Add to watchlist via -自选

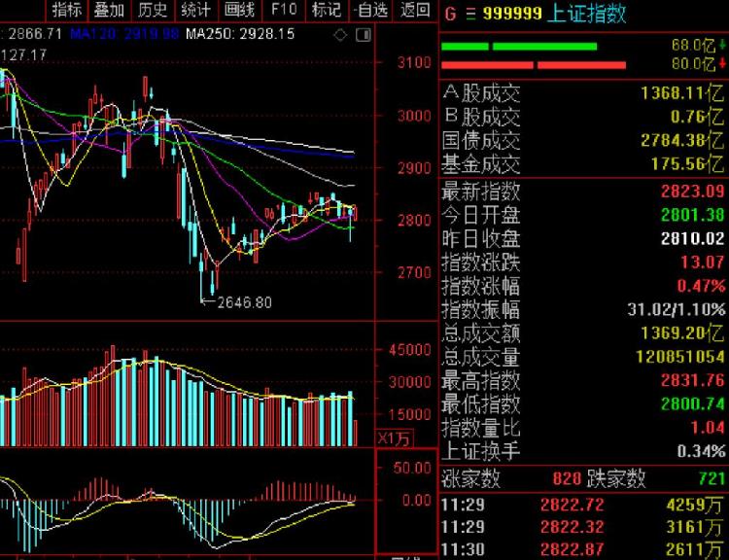(x=370, y=10)
